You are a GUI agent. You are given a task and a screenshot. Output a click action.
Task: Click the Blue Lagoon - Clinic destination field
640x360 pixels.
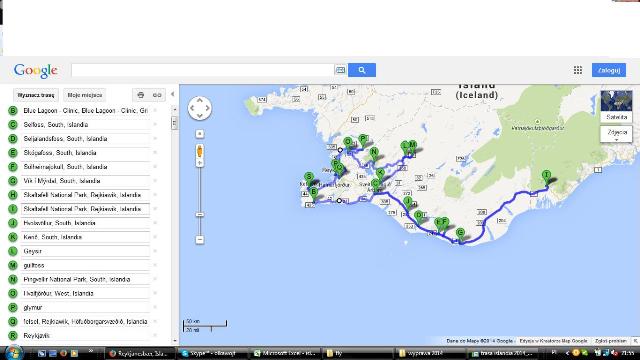coord(86,111)
